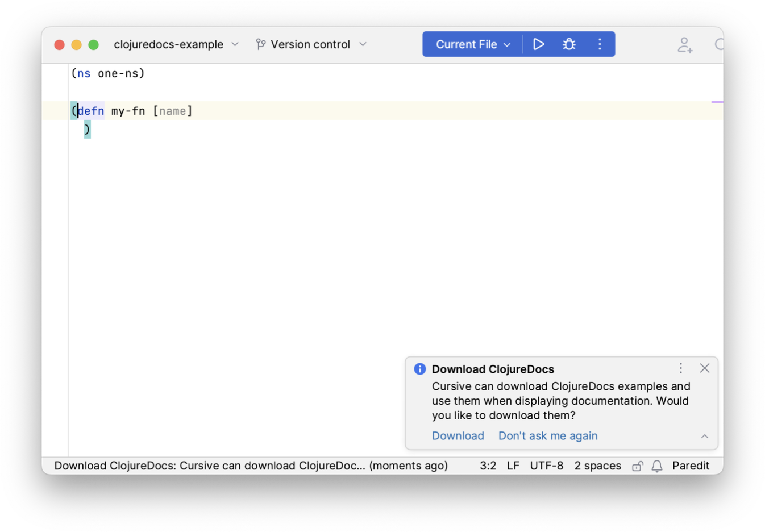Toggle Paredit mode in the status bar

coord(691,465)
